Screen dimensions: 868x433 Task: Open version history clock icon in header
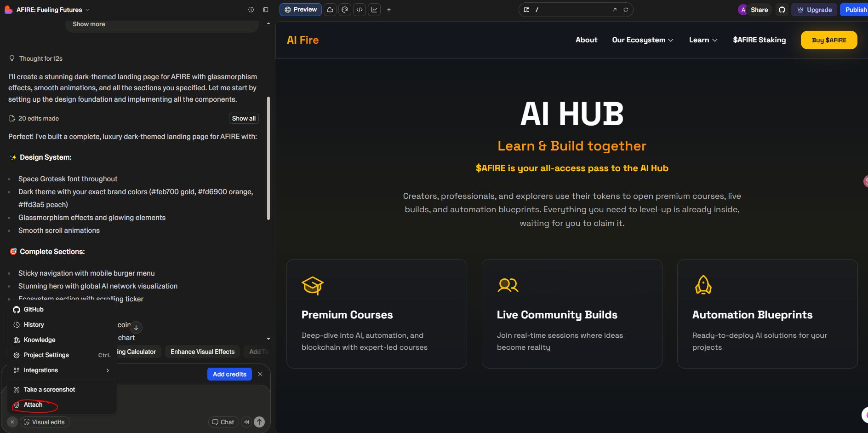pyautogui.click(x=251, y=10)
